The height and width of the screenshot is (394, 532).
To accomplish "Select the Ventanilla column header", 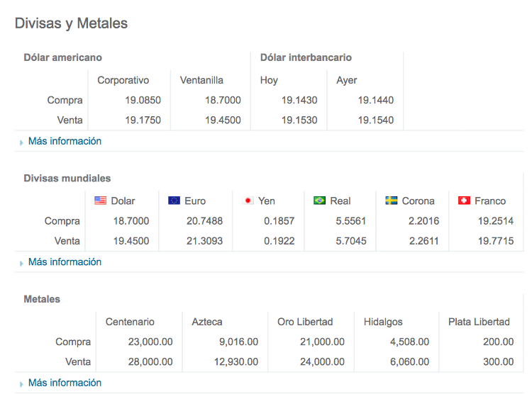I will [x=202, y=80].
